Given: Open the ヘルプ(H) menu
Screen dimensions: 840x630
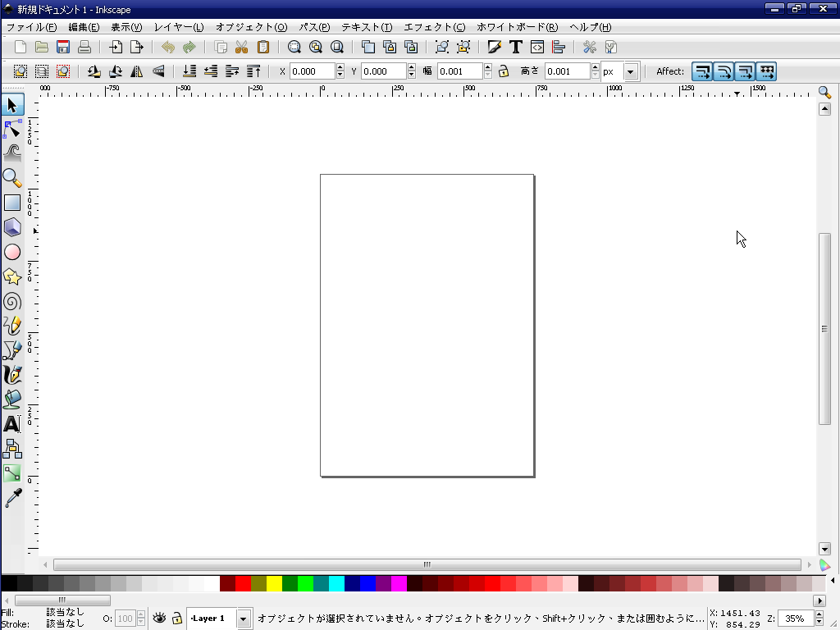Looking at the screenshot, I should click(x=590, y=27).
